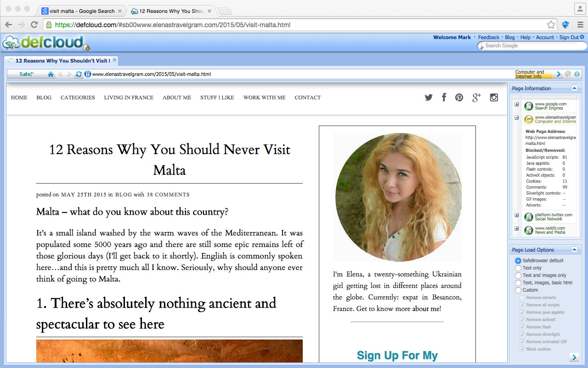
Task: Toggle Block cookies checkbox
Action: pos(522,349)
